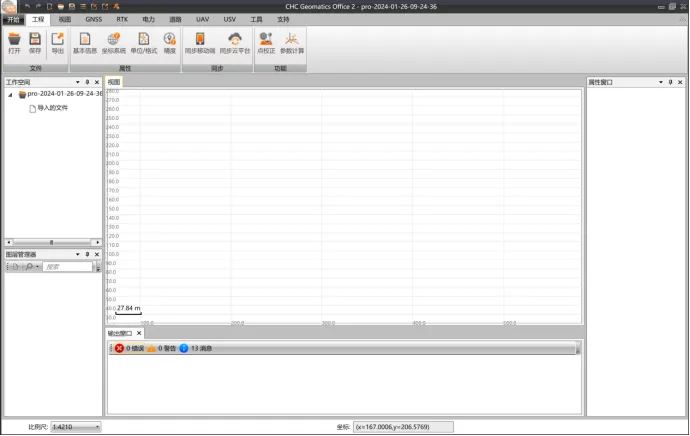Switch to the 道路 ribbon tab

175,19
